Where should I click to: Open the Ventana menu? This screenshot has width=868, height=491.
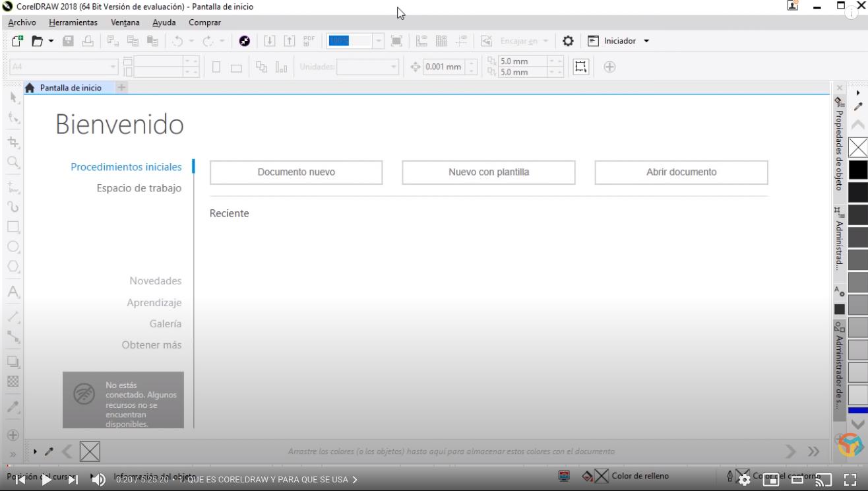click(125, 22)
